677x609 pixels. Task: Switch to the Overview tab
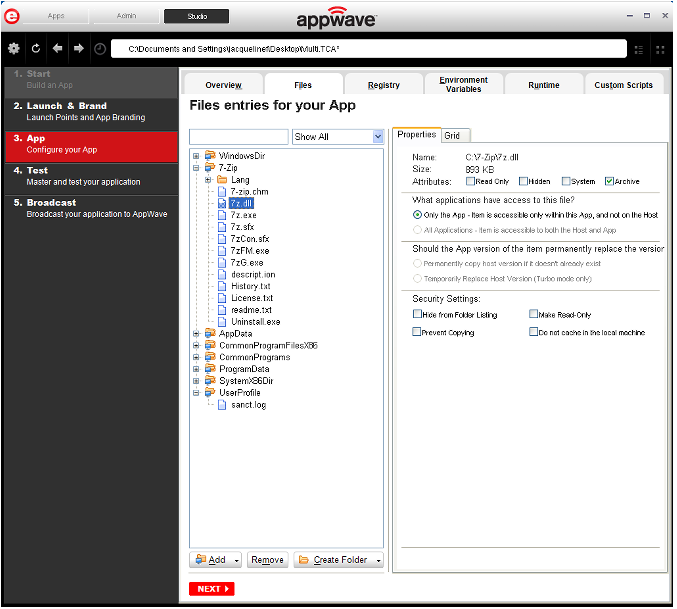(x=223, y=85)
